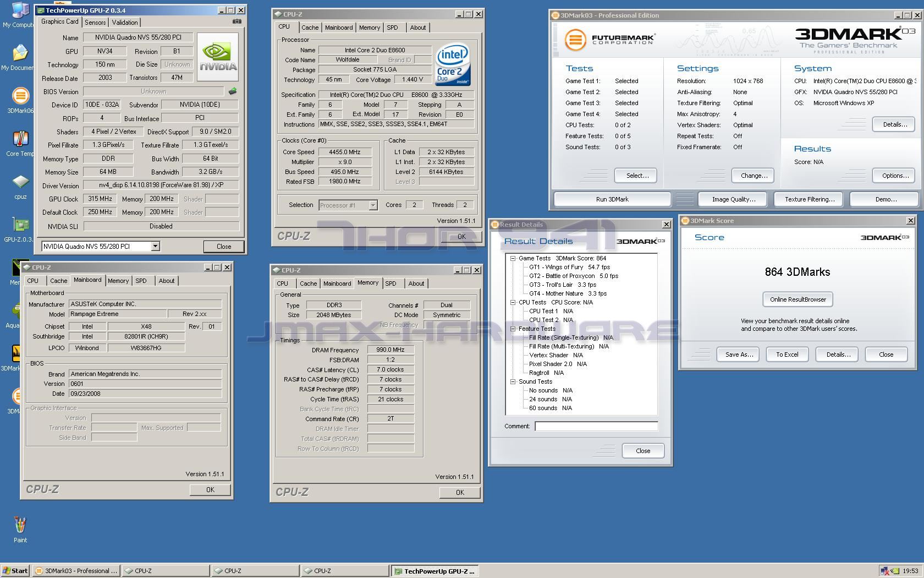Click Details button in 3DMark Score window
Viewport: 924px width, 578px height.
[837, 355]
